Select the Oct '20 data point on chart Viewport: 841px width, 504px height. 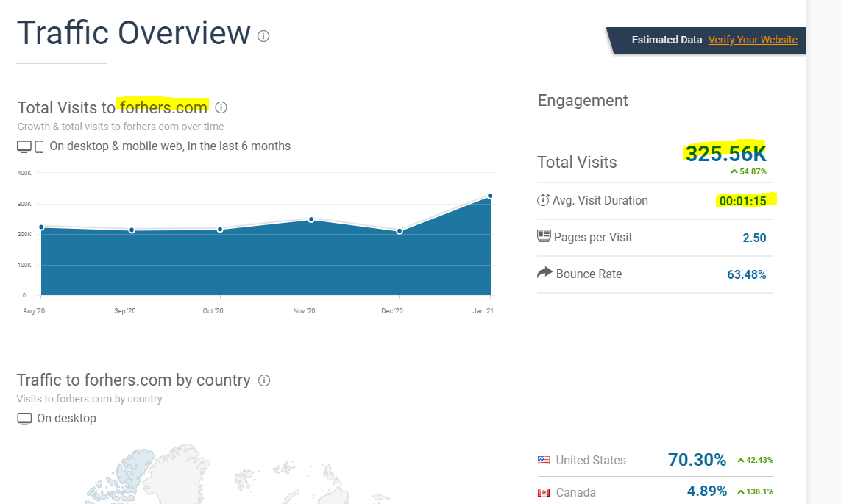click(221, 230)
